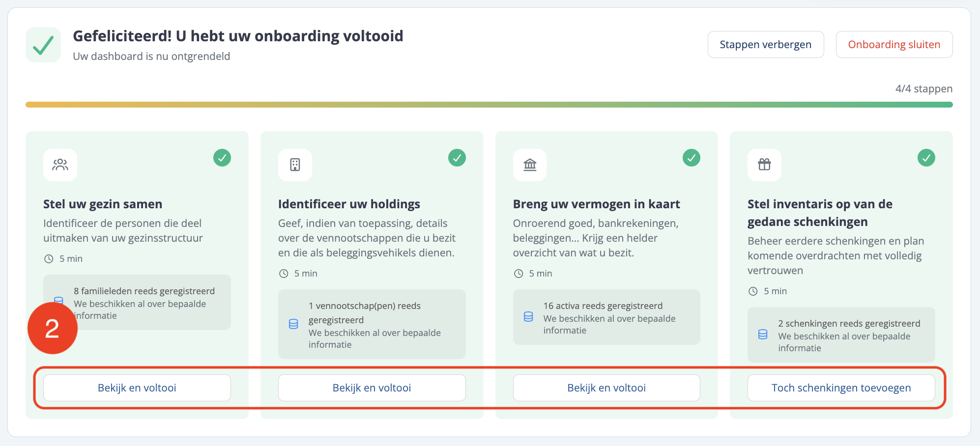Viewport: 980px width, 446px height.
Task: Click database icon beside 2 schenkingen registered
Action: click(x=763, y=334)
